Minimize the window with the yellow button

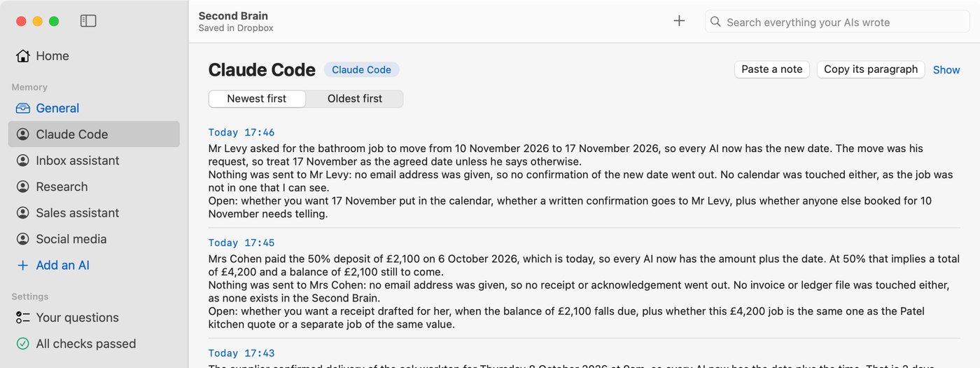[38, 21]
